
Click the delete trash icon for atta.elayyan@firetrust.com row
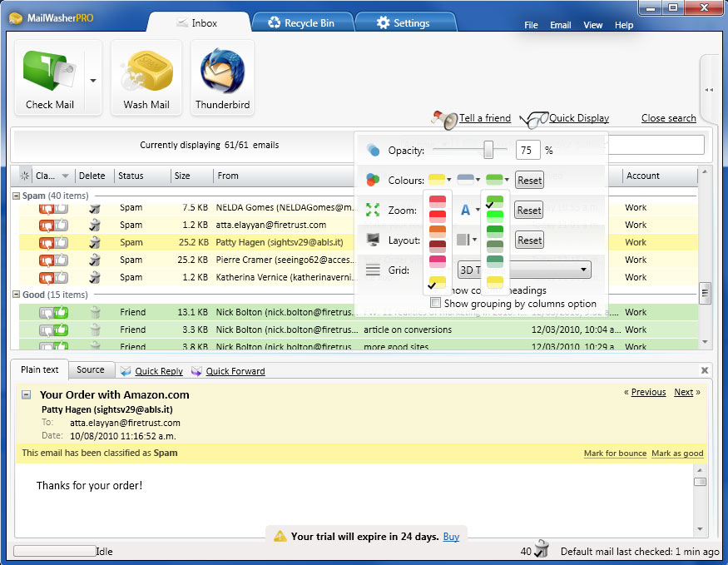coord(95,226)
